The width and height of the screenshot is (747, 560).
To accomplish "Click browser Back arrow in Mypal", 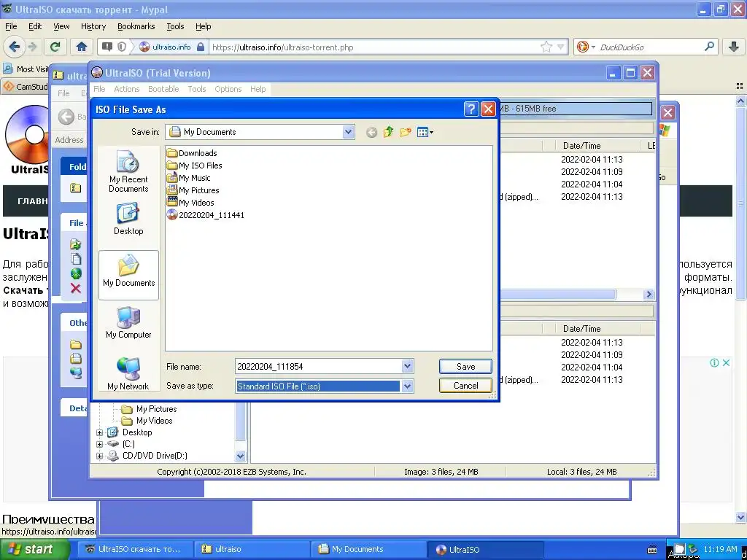I will [x=15, y=47].
